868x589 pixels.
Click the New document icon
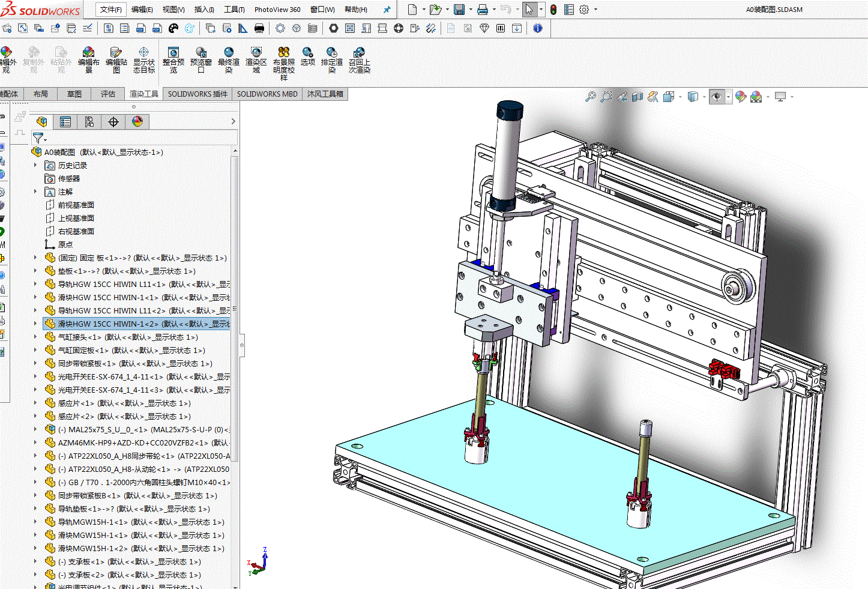point(412,10)
